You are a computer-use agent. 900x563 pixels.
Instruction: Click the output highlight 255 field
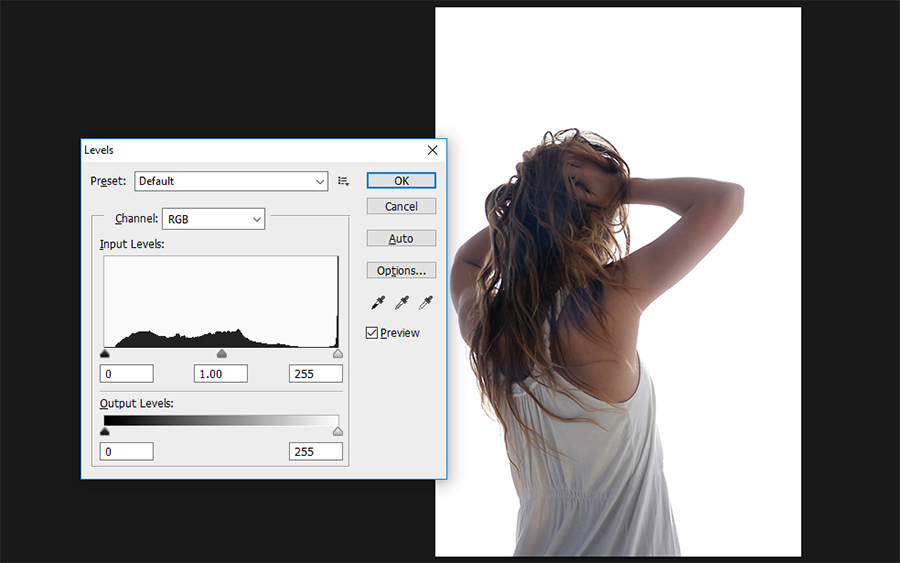coord(316,452)
